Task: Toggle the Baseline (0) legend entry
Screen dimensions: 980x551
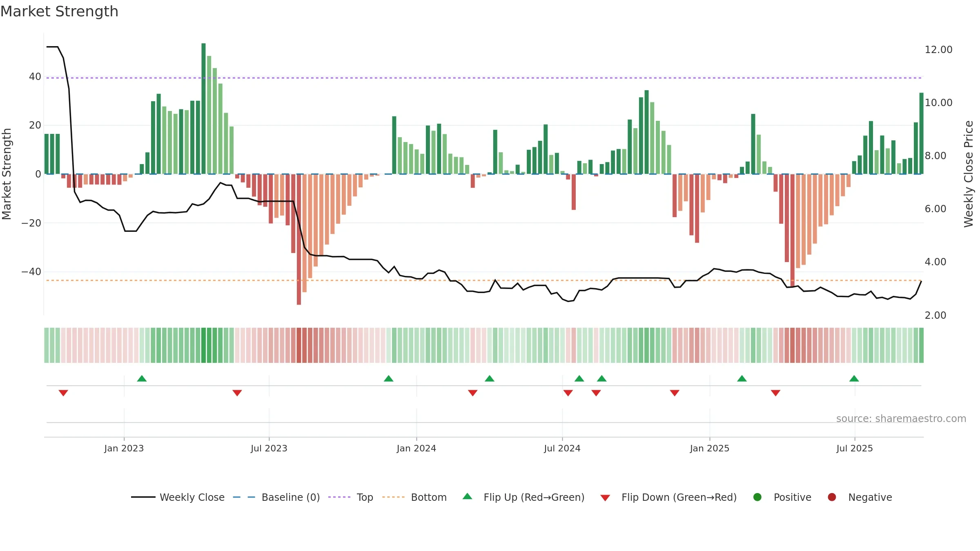Action: [276, 497]
